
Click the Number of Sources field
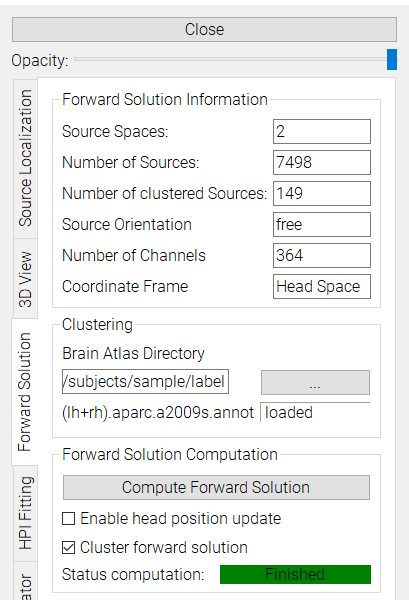click(x=322, y=163)
